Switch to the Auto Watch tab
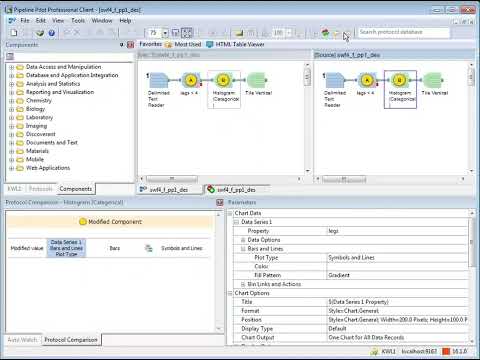The image size is (480, 360). 22,340
